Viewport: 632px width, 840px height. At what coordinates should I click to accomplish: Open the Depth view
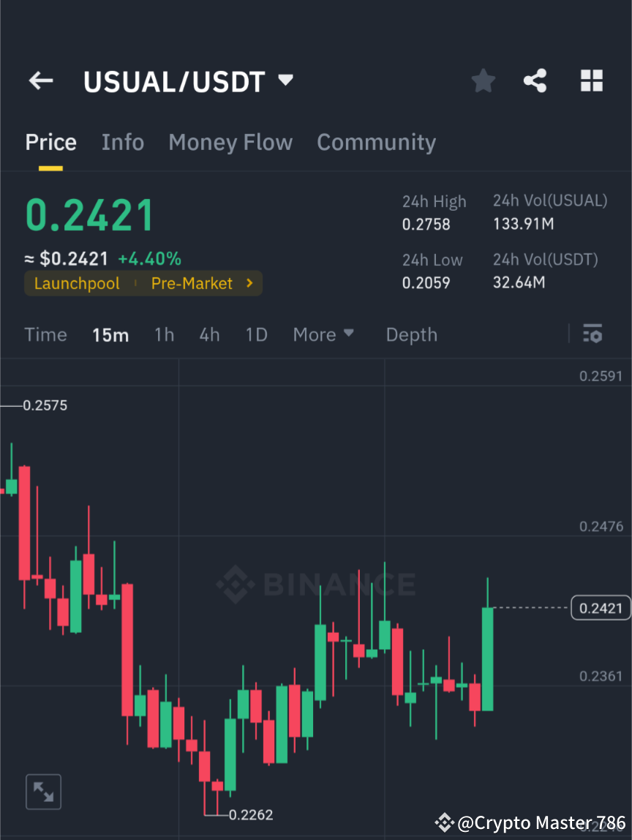tap(411, 334)
